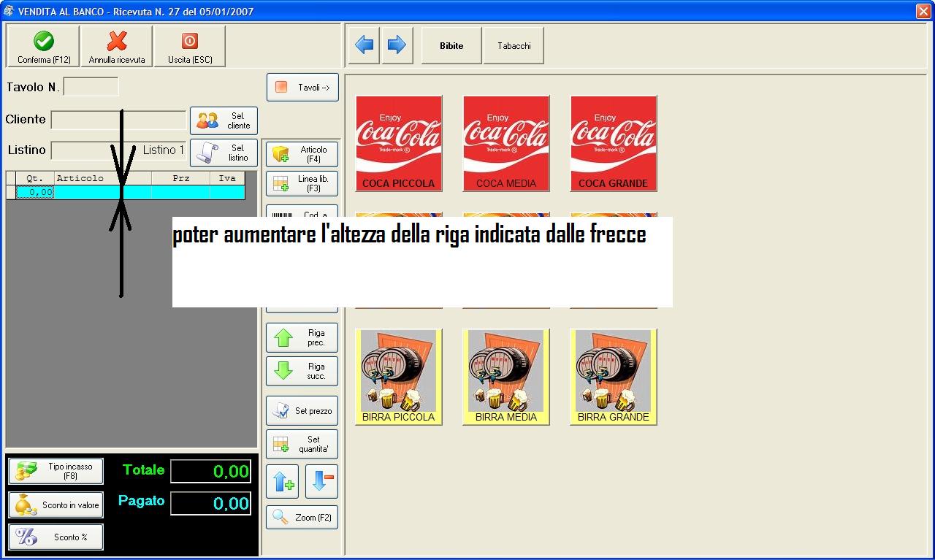Set the price with Set prezzo
Image resolution: width=935 pixels, height=560 pixels.
click(x=302, y=411)
